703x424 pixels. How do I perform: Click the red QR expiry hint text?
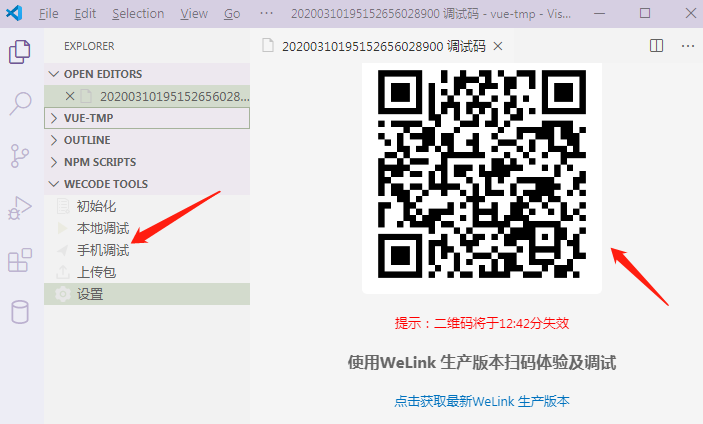coord(482,323)
